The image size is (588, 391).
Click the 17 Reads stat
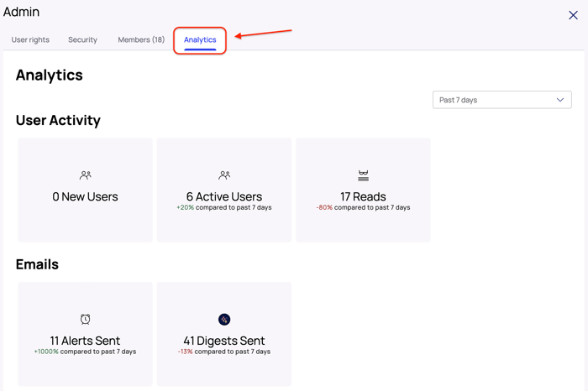pos(363,197)
